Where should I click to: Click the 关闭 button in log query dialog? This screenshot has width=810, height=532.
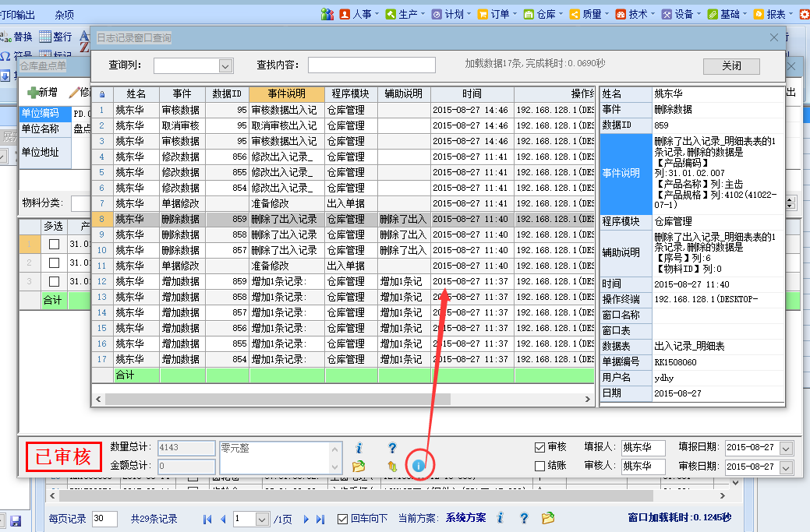[x=731, y=66]
